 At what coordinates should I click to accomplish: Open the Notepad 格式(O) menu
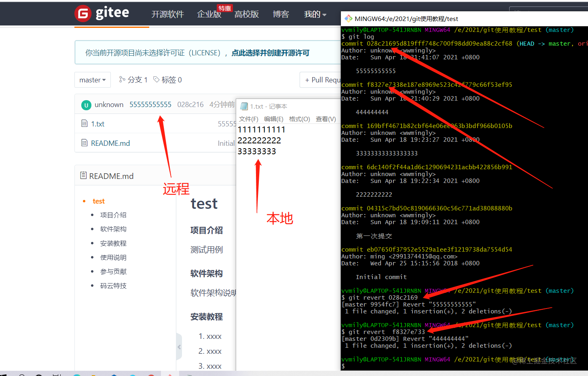click(300, 119)
